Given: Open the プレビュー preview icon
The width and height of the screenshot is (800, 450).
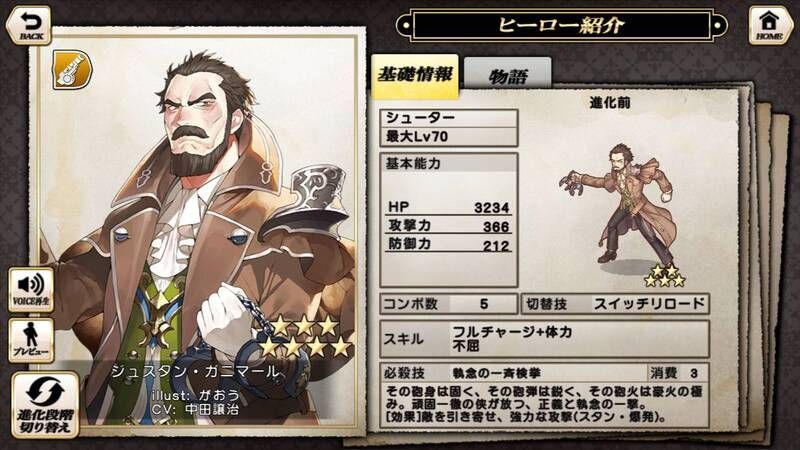Looking at the screenshot, I should [x=31, y=340].
